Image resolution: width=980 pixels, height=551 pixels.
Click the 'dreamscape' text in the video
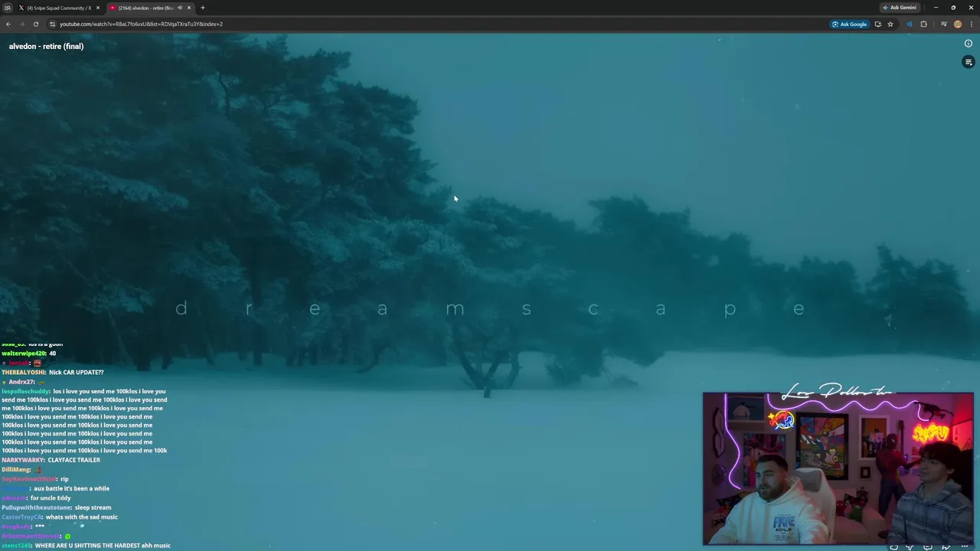tap(490, 309)
